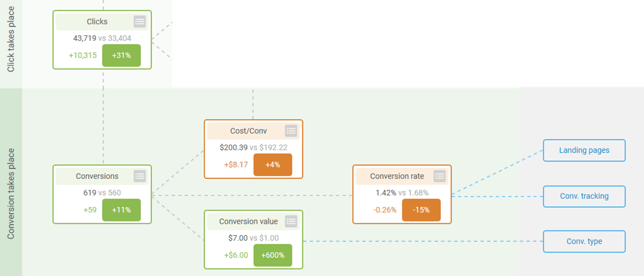Image resolution: width=644 pixels, height=276 pixels.
Task: Open the Conversion rate list icon
Action: [x=440, y=176]
